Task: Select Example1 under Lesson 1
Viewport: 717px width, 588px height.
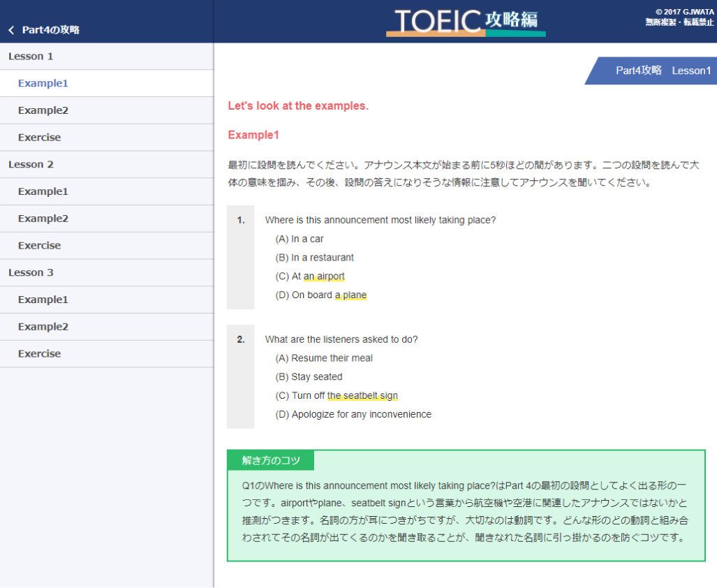Action: pos(43,83)
